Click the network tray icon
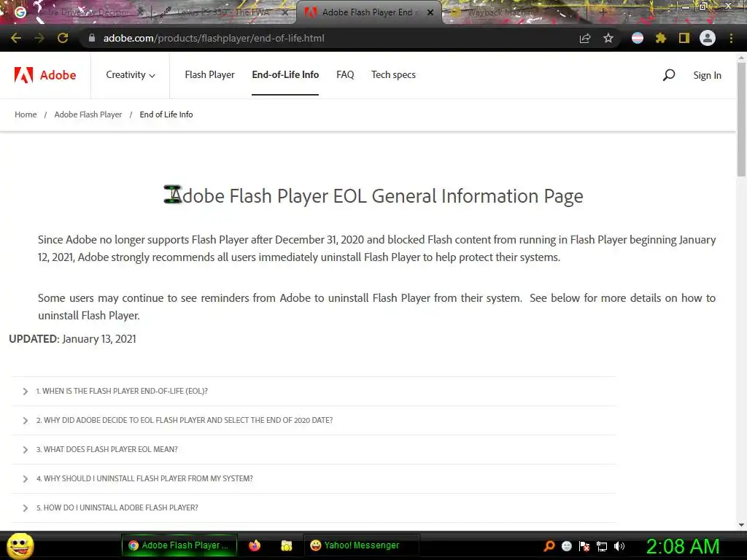The image size is (747, 560). [602, 546]
